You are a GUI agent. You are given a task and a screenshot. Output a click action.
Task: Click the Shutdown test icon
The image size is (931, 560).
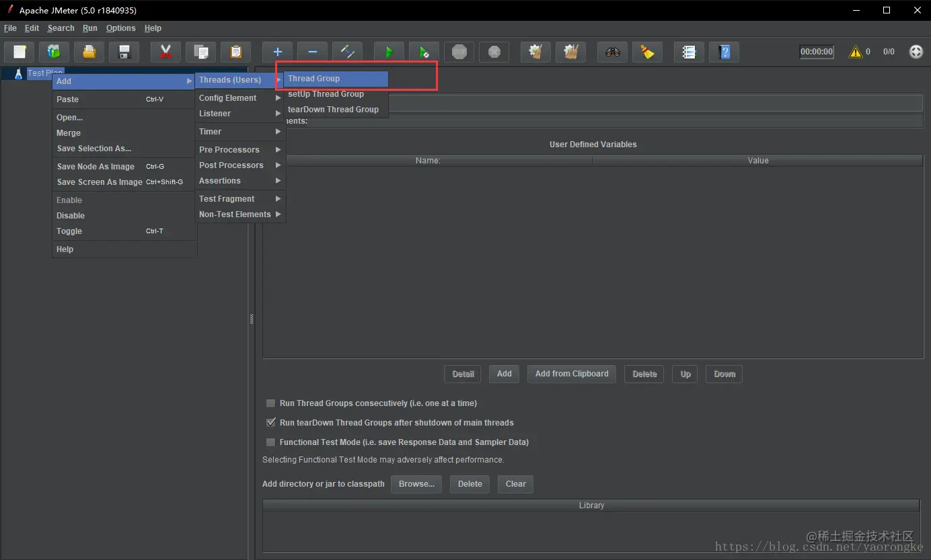[494, 52]
